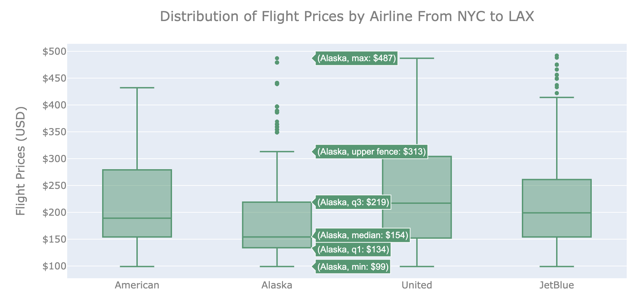This screenshot has height=301, width=644.
Task: Click the Alaska q3 $219 tooltip
Action: (353, 202)
